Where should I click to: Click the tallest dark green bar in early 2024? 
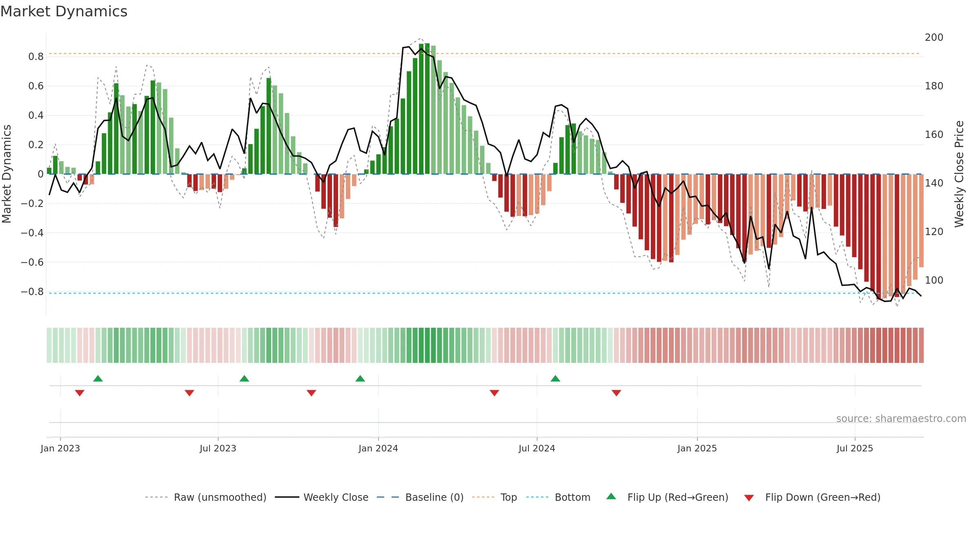click(427, 109)
